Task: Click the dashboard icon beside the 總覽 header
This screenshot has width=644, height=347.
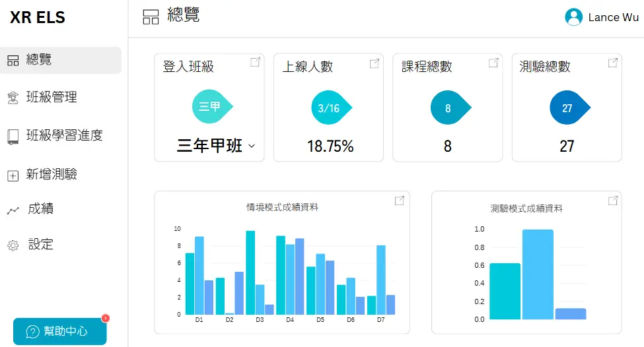Action: pos(151,17)
